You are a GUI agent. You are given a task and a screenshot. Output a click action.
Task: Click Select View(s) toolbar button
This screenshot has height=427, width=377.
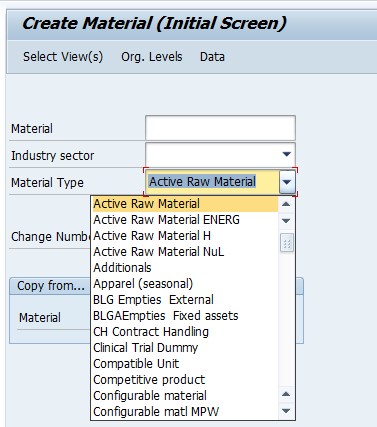pos(63,57)
